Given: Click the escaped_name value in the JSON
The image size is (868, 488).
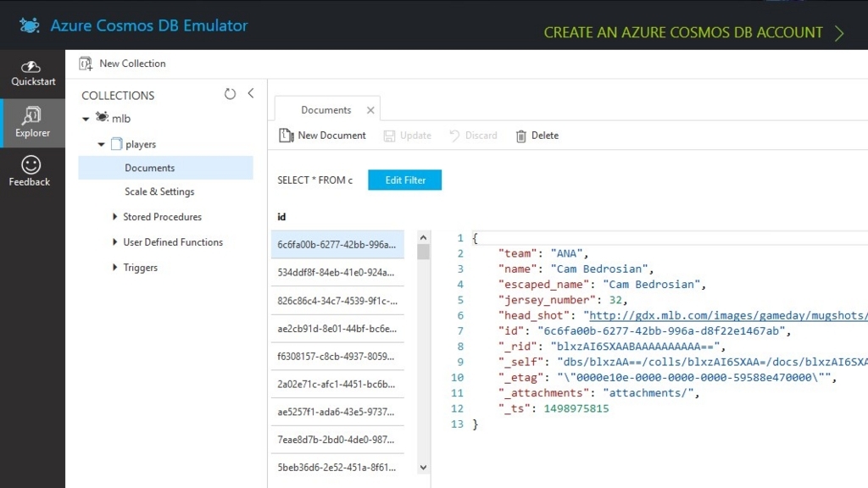Looking at the screenshot, I should click(651, 285).
